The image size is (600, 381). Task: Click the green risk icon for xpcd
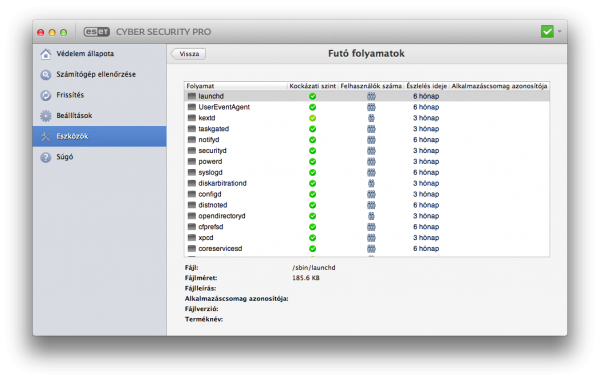point(313,238)
